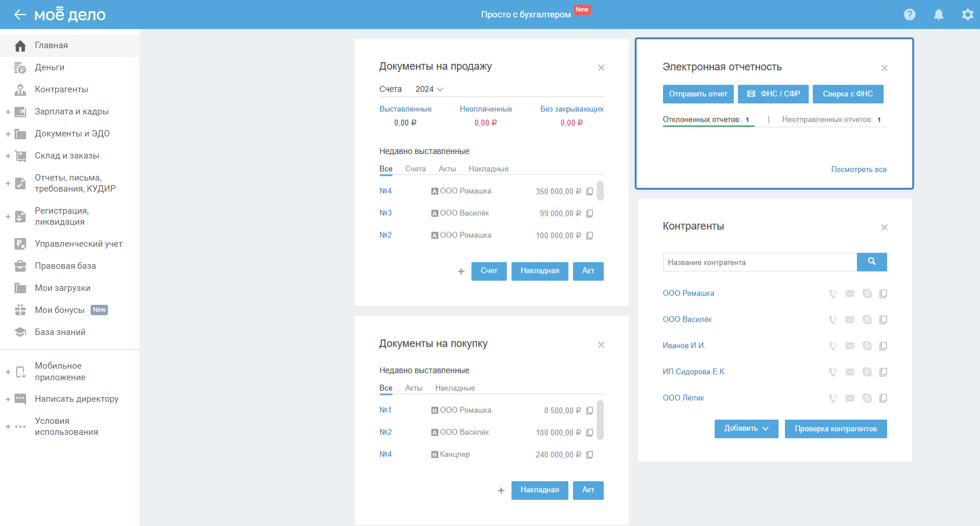Copy purchase document №1 for 8 500,00
Viewport: 980px width, 526px height.
(589, 411)
